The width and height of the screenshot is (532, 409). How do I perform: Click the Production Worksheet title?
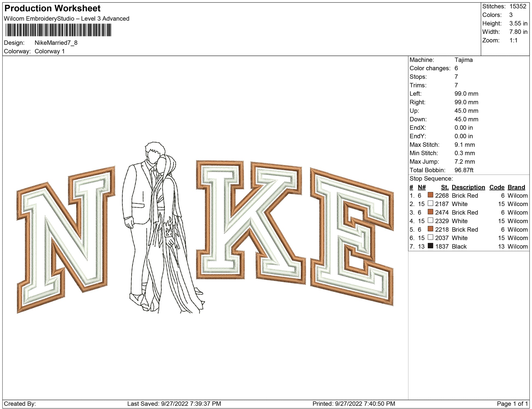pos(52,8)
